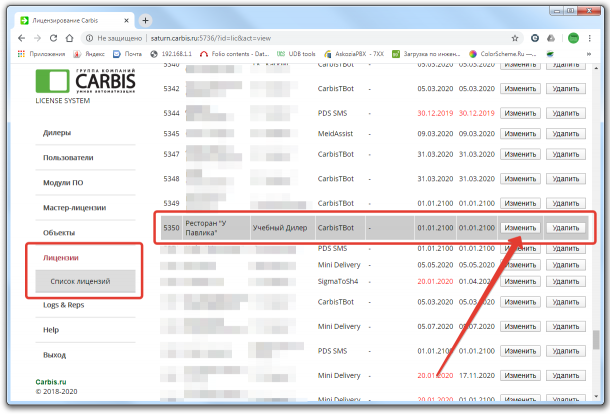Click Выход to log out
Screen dimensions: 610x414
click(x=56, y=354)
